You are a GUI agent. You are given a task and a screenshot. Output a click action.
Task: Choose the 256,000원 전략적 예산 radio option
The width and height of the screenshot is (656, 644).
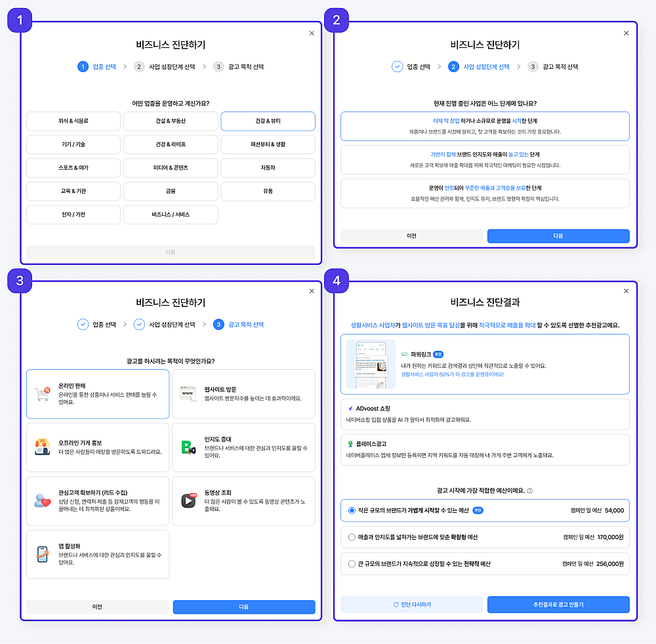[x=352, y=564]
